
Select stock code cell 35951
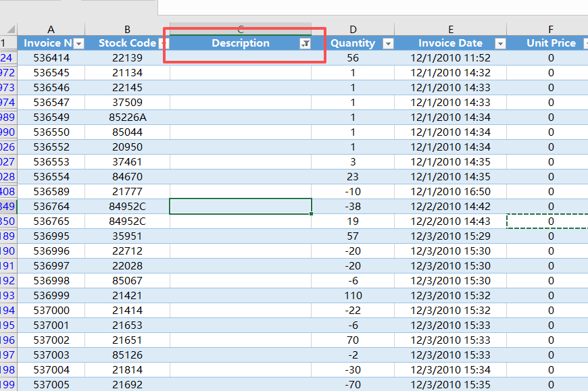127,236
